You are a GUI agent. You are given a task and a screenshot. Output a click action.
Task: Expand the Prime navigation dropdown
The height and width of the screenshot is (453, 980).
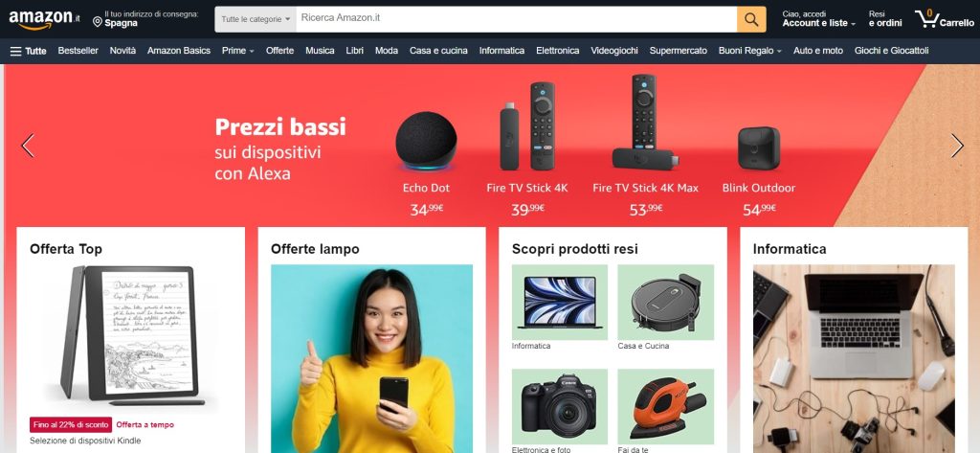238,51
